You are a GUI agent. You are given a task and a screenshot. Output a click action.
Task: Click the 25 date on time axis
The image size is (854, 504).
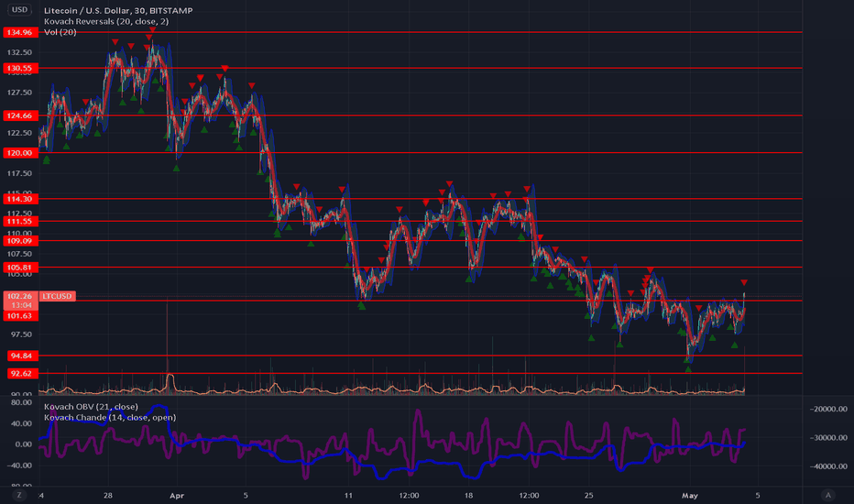588,495
